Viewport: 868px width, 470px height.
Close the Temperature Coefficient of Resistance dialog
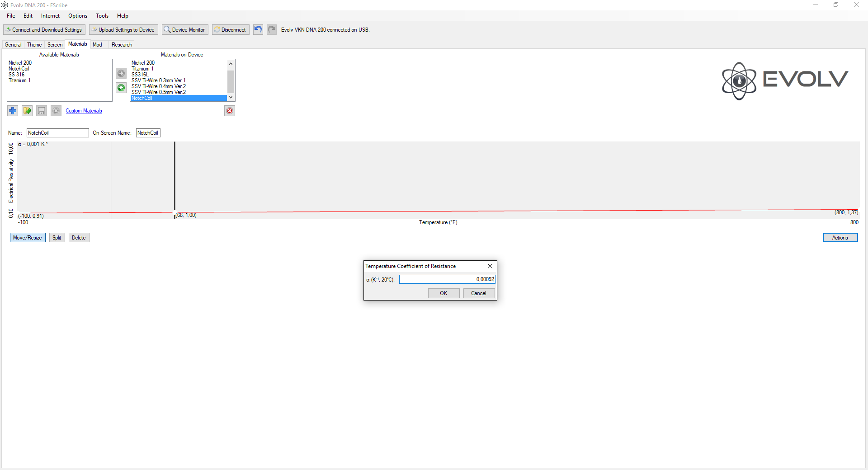[x=490, y=266]
